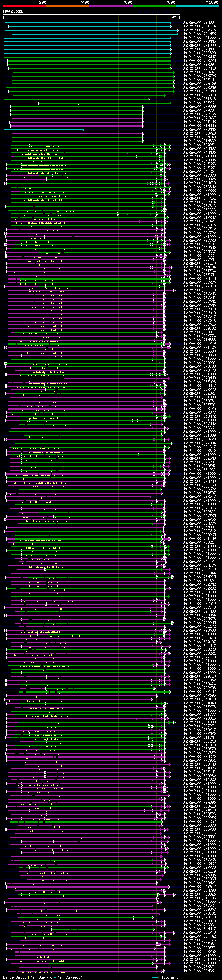Select the UniRef100_A9SDI0 label

[199, 95]
